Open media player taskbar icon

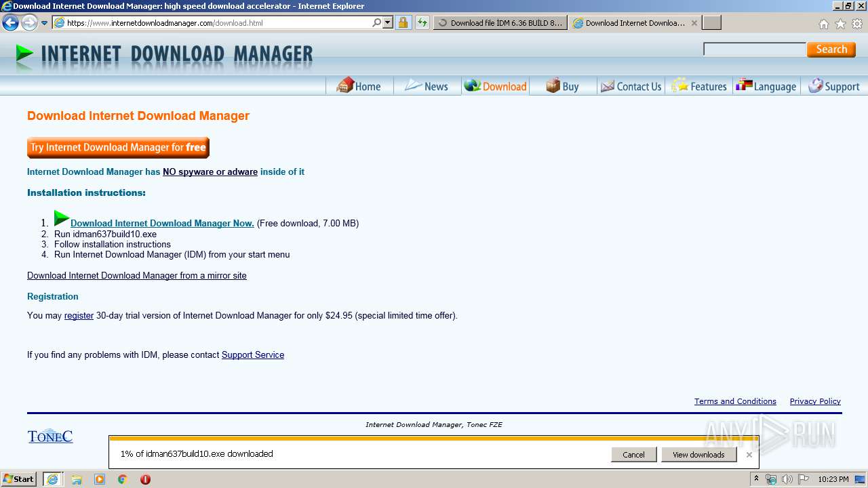(x=100, y=479)
